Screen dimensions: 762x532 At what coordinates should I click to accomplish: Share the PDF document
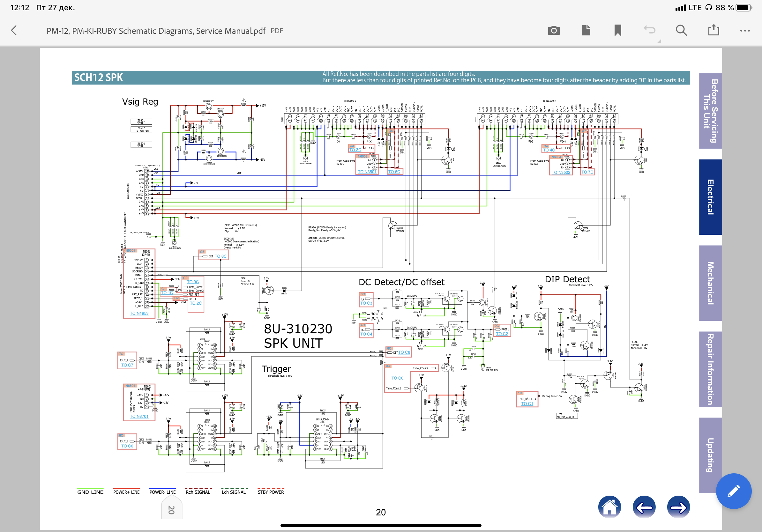[x=713, y=30]
